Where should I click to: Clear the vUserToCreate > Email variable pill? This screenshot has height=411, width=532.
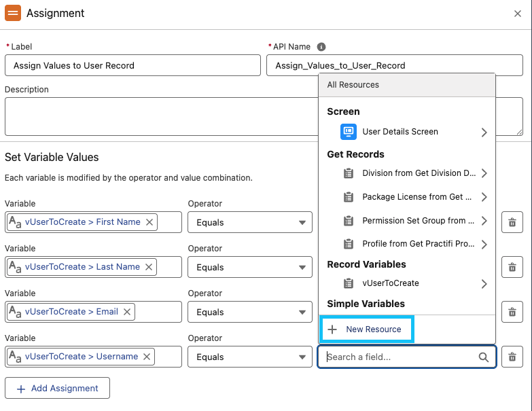coord(127,312)
